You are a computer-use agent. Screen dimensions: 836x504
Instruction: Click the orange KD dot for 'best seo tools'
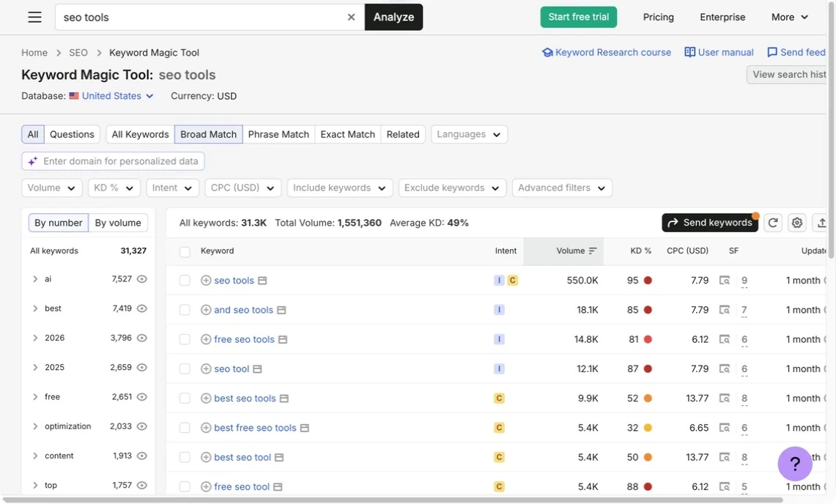tap(648, 399)
